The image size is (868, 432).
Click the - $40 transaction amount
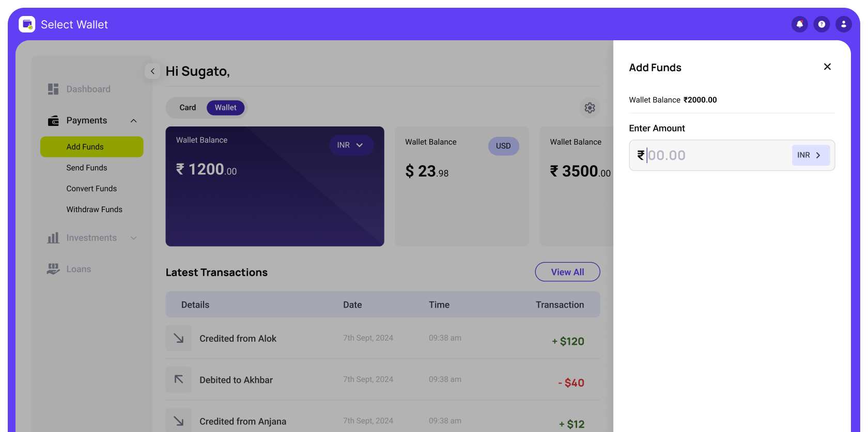point(571,382)
